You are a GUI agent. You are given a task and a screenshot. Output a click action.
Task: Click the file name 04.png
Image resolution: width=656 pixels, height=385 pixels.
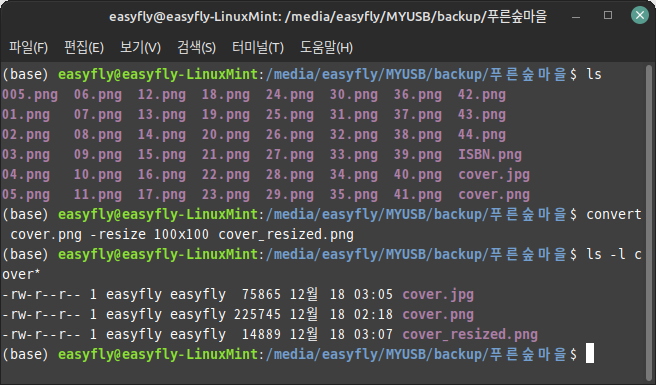(x=26, y=175)
